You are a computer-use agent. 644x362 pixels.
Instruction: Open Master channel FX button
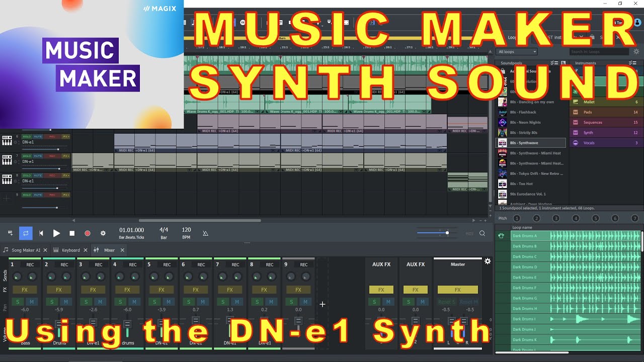tap(458, 290)
